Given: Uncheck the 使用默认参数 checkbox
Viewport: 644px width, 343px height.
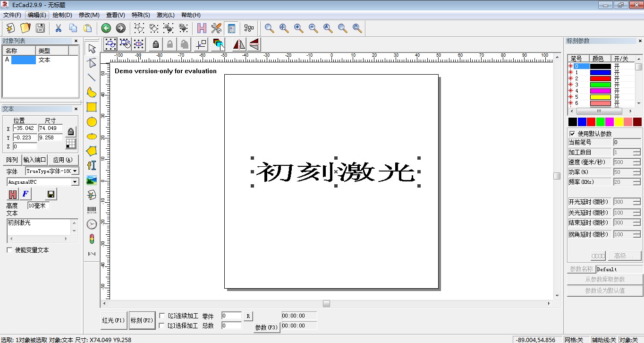Looking at the screenshot, I should point(573,133).
